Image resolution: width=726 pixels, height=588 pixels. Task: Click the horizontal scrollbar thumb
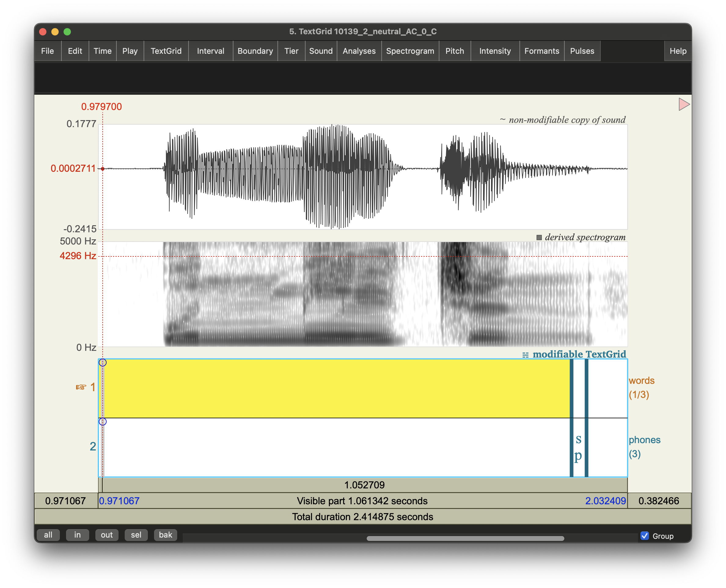(465, 538)
